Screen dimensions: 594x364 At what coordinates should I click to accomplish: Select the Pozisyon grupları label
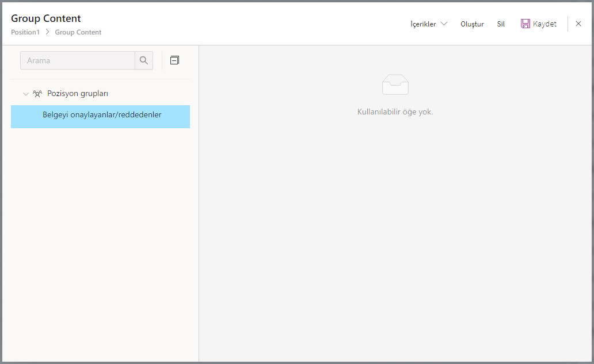(78, 94)
